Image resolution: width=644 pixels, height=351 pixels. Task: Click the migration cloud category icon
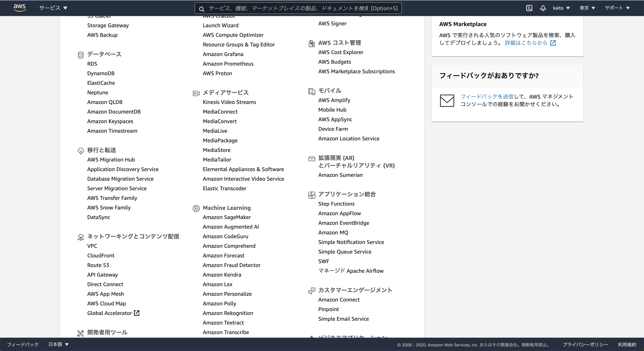click(x=81, y=151)
